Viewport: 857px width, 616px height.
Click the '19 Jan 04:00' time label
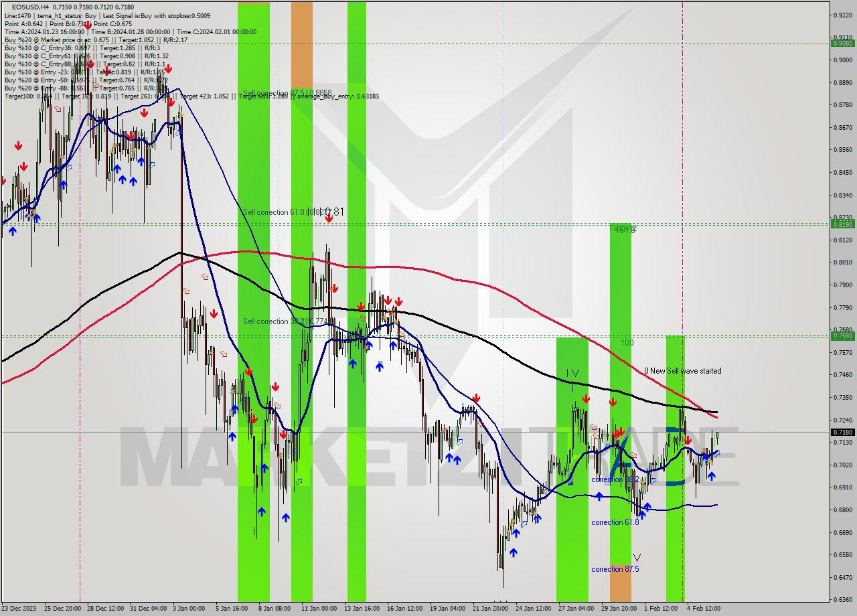pos(447,609)
